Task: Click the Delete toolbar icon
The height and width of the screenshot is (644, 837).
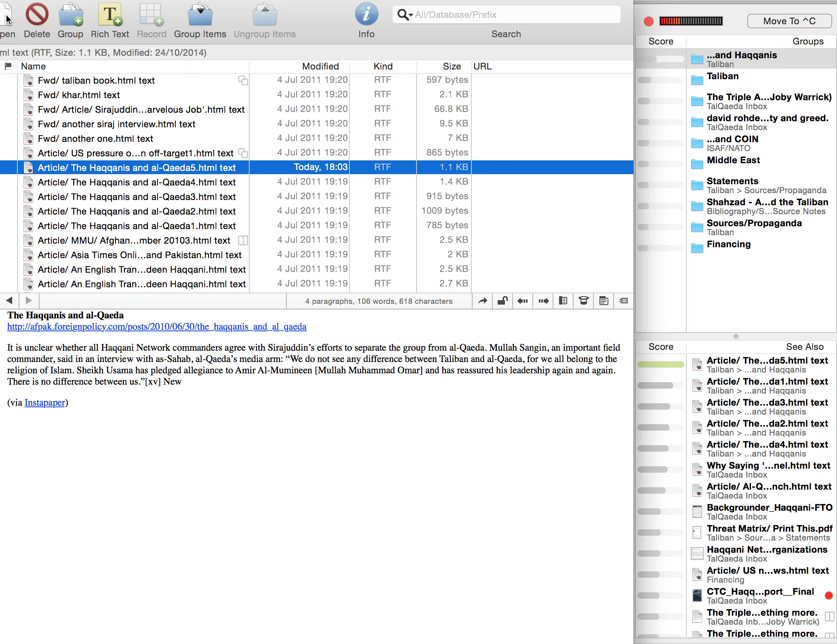Action: [37, 15]
